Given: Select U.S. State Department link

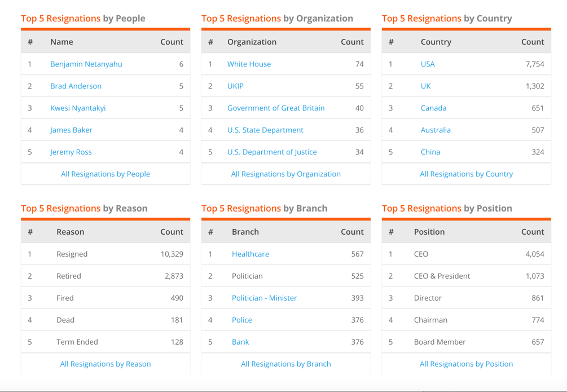Looking at the screenshot, I should (x=265, y=130).
